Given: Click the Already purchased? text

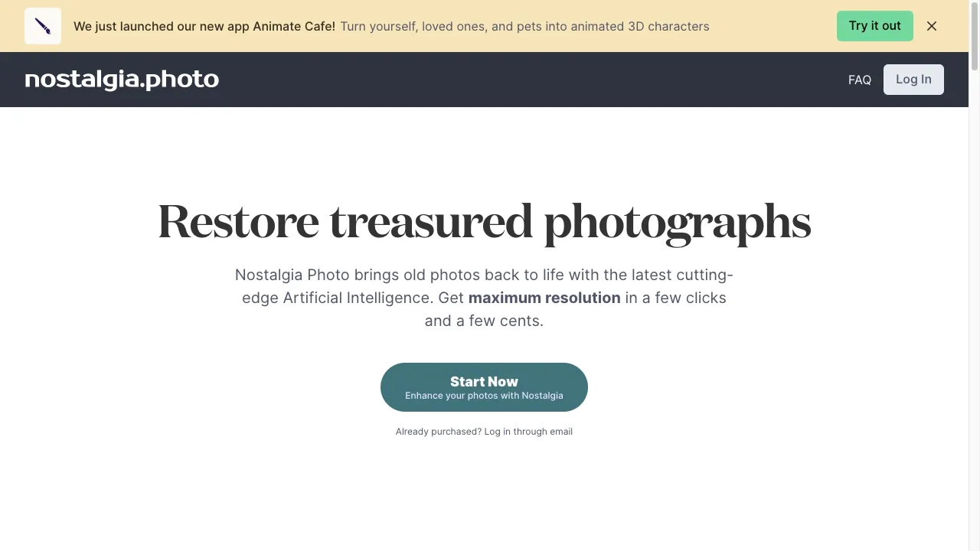Looking at the screenshot, I should (x=439, y=432).
